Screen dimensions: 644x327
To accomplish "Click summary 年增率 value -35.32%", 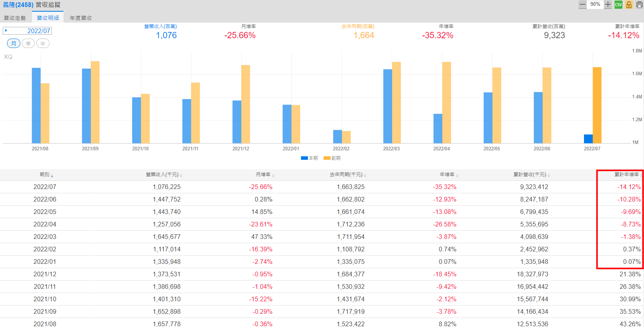I will [x=438, y=35].
